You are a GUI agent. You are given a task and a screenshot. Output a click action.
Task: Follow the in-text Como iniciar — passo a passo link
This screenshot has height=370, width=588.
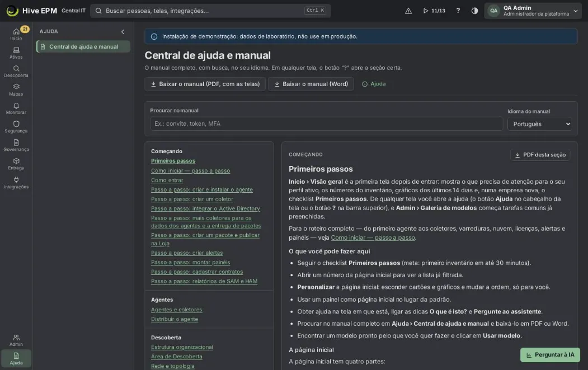373,238
